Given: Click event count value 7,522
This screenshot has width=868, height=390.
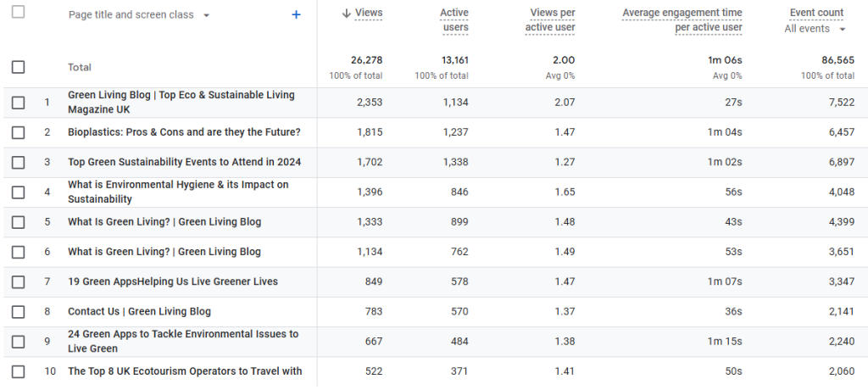Looking at the screenshot, I should point(842,103).
